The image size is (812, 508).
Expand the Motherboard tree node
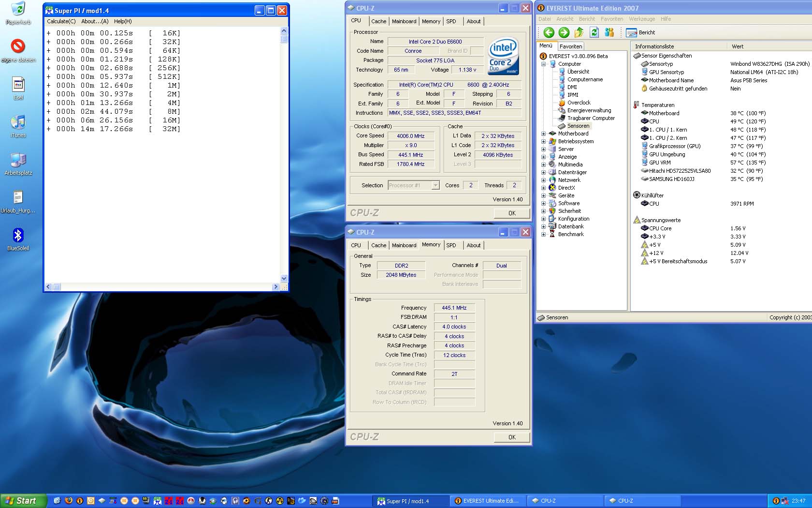pos(543,134)
